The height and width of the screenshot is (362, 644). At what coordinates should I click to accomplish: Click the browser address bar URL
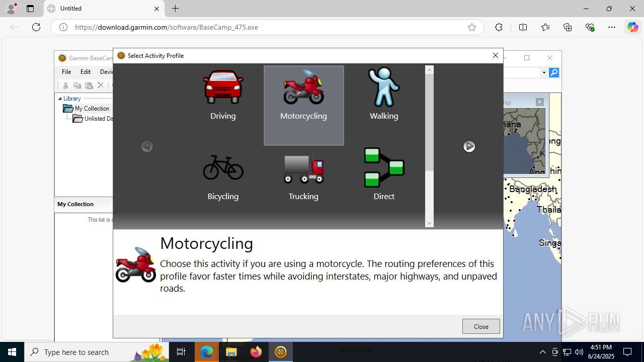[167, 27]
